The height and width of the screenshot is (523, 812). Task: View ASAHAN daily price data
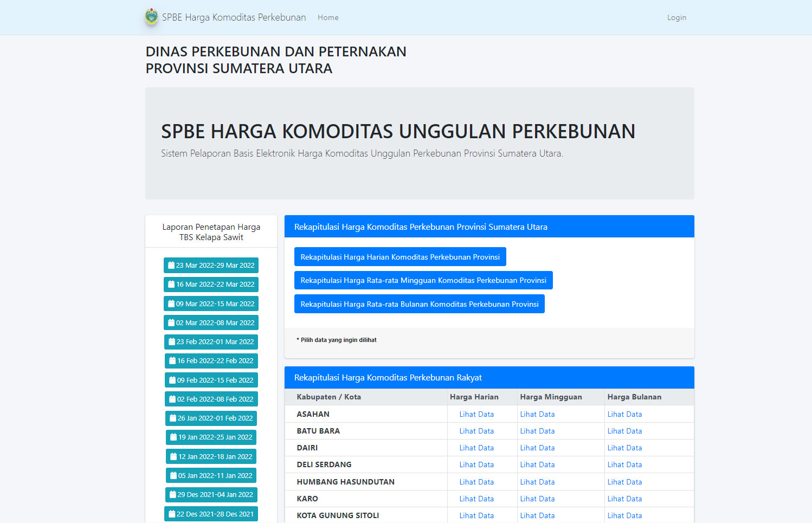(476, 414)
